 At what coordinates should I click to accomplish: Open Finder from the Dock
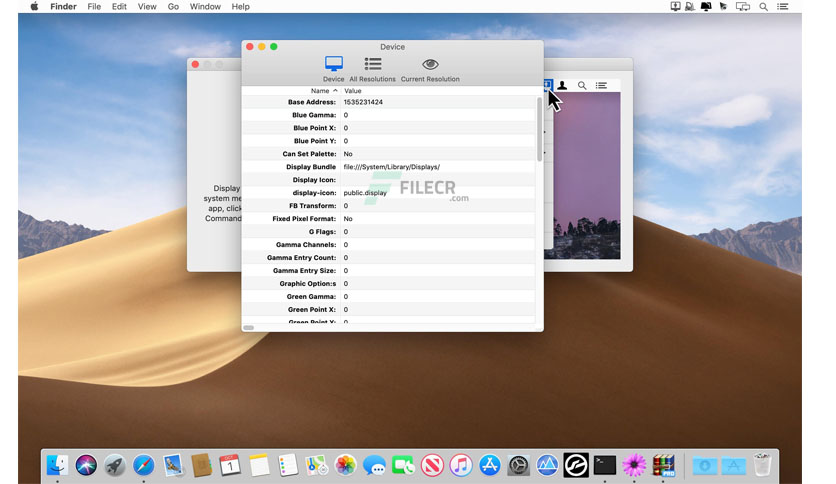click(57, 465)
